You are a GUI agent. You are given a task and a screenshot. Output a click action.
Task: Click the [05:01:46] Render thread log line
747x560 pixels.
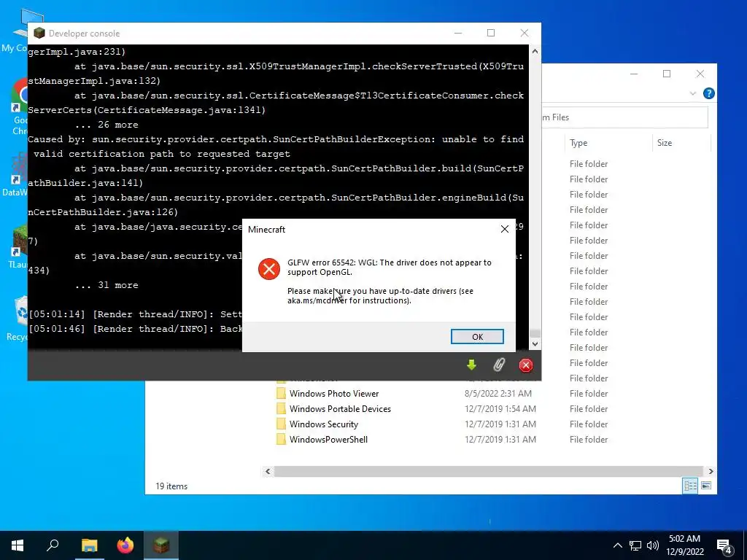pyautogui.click(x=135, y=329)
